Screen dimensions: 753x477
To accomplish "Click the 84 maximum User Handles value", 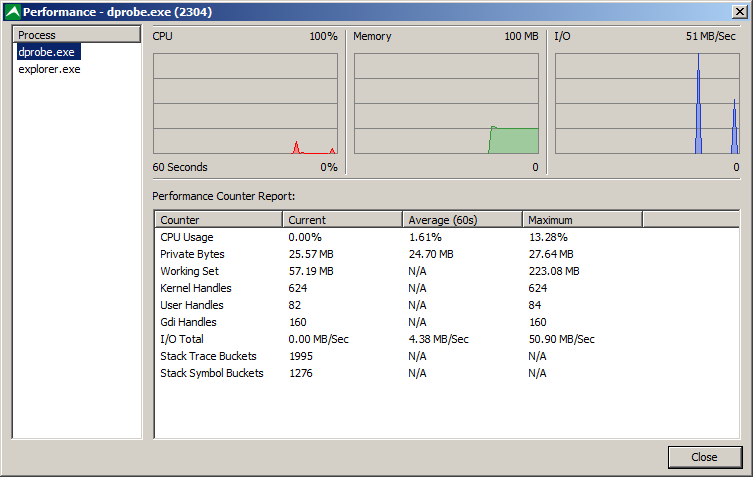I will tap(534, 305).
